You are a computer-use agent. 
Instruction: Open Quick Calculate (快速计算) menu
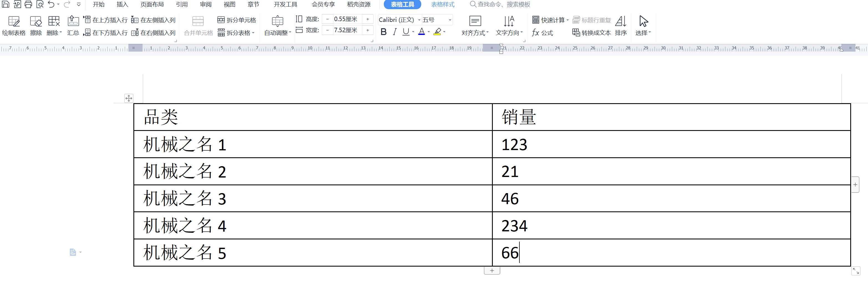[550, 20]
